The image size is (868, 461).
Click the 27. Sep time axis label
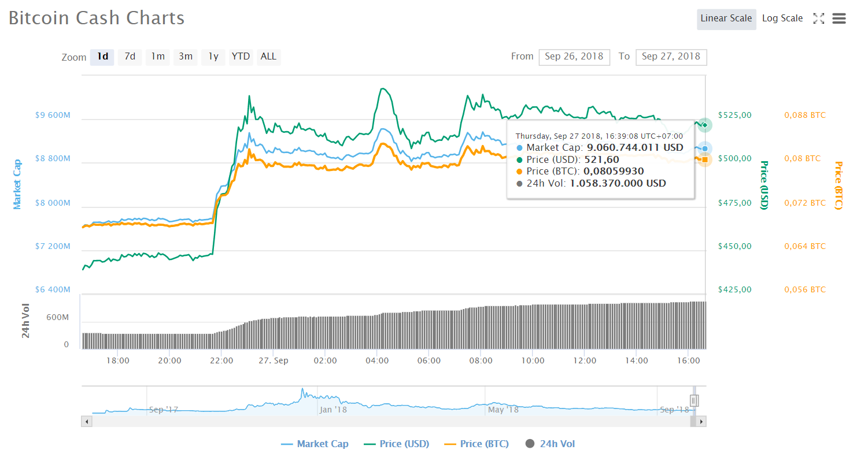(x=274, y=360)
